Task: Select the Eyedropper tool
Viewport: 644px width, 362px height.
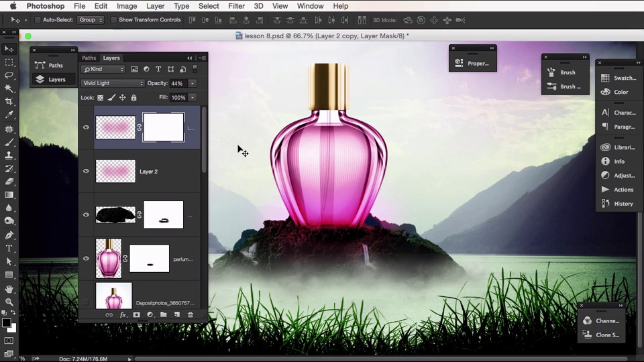Action: point(9,115)
